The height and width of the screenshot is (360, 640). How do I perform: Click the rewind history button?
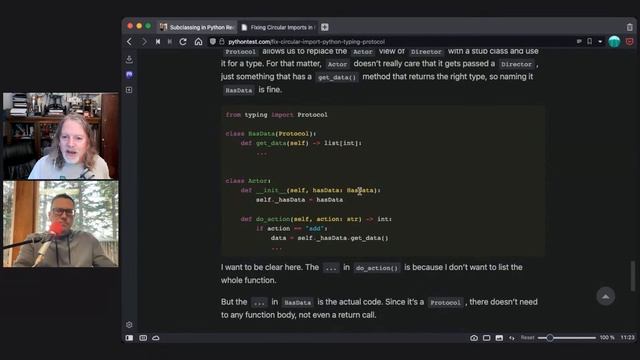point(158,42)
